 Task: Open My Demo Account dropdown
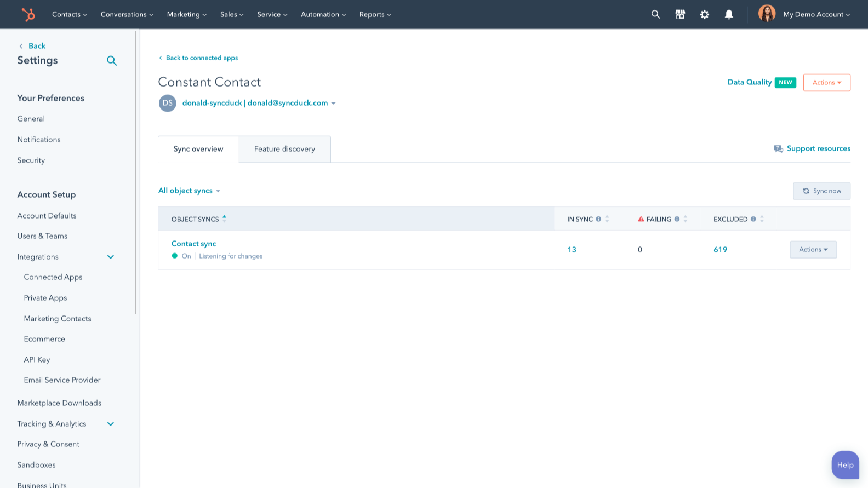pyautogui.click(x=816, y=14)
